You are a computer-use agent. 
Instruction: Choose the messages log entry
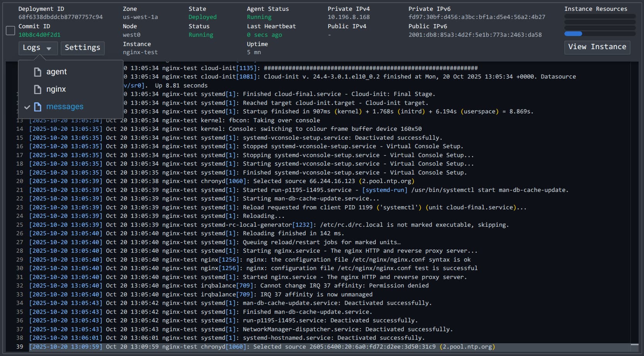(65, 107)
